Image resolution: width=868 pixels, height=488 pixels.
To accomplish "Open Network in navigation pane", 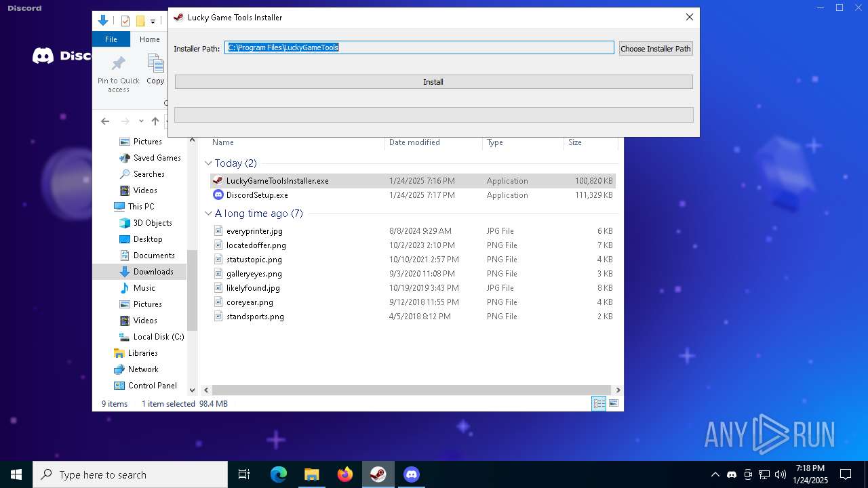I will [x=142, y=369].
